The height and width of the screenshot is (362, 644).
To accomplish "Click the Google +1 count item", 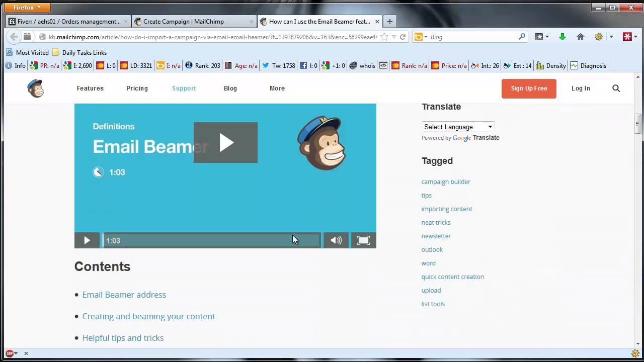I will coord(334,65).
